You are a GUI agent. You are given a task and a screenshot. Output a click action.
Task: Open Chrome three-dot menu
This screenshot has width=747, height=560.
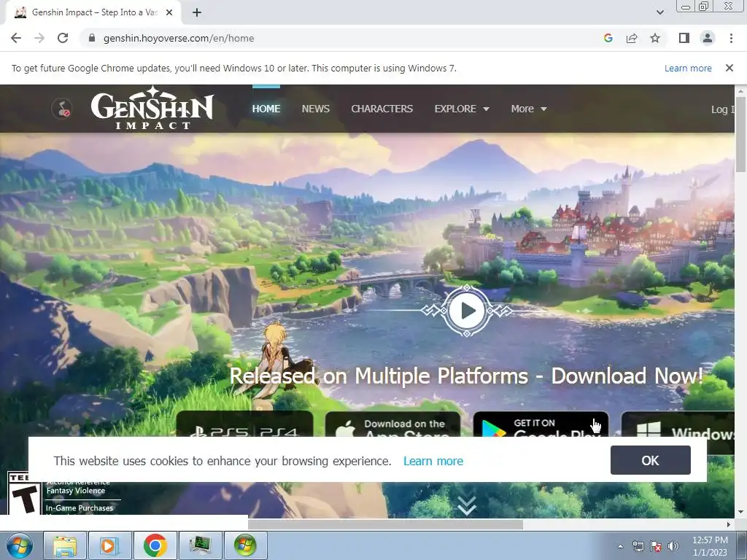(x=731, y=38)
